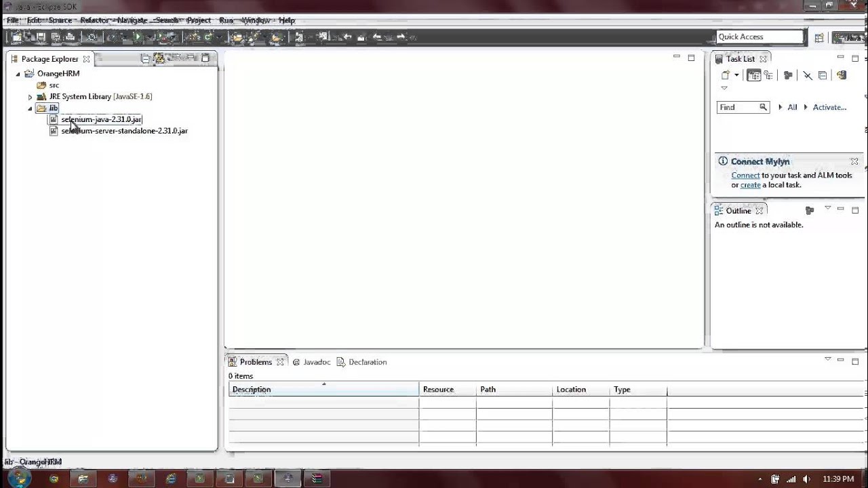The width and height of the screenshot is (868, 488).
Task: Collapse the lib folder node
Action: [x=30, y=108]
